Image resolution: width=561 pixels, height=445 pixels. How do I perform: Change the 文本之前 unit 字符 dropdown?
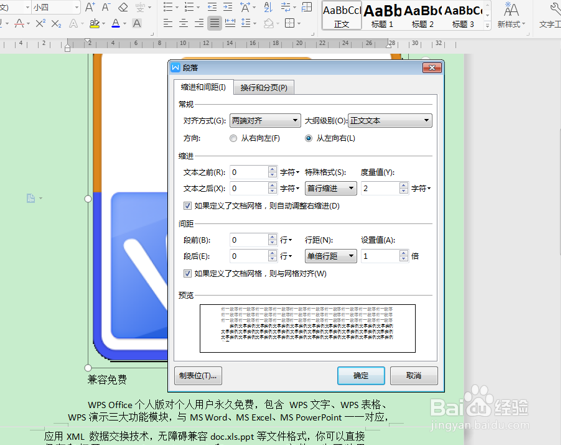[x=289, y=172]
